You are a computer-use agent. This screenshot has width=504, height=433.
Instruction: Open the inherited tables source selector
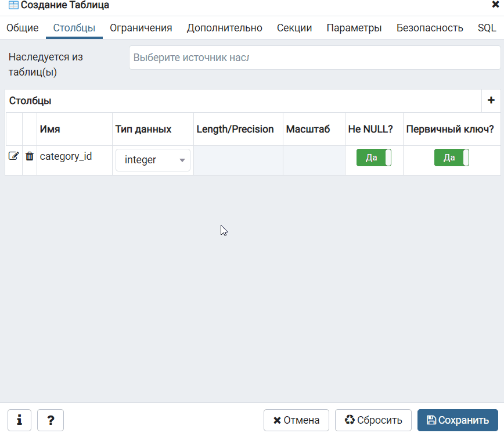click(x=314, y=58)
